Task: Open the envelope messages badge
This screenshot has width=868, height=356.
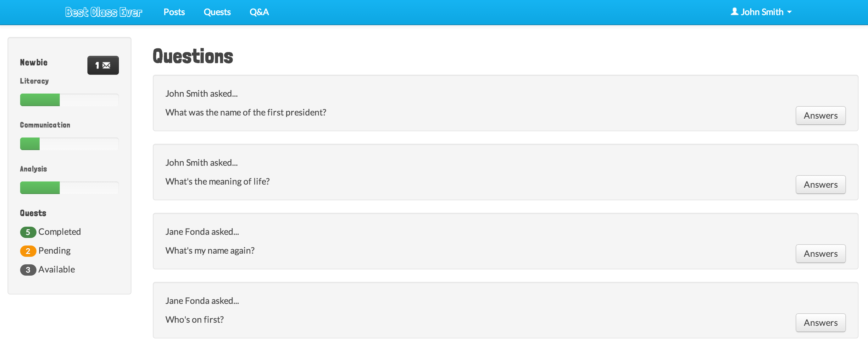Action: click(103, 65)
